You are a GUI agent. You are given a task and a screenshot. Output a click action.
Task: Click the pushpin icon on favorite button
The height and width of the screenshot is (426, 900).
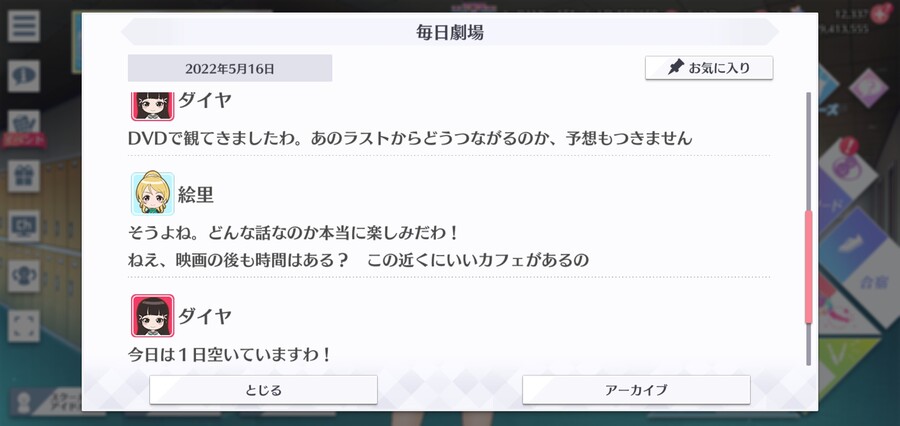[x=677, y=68]
